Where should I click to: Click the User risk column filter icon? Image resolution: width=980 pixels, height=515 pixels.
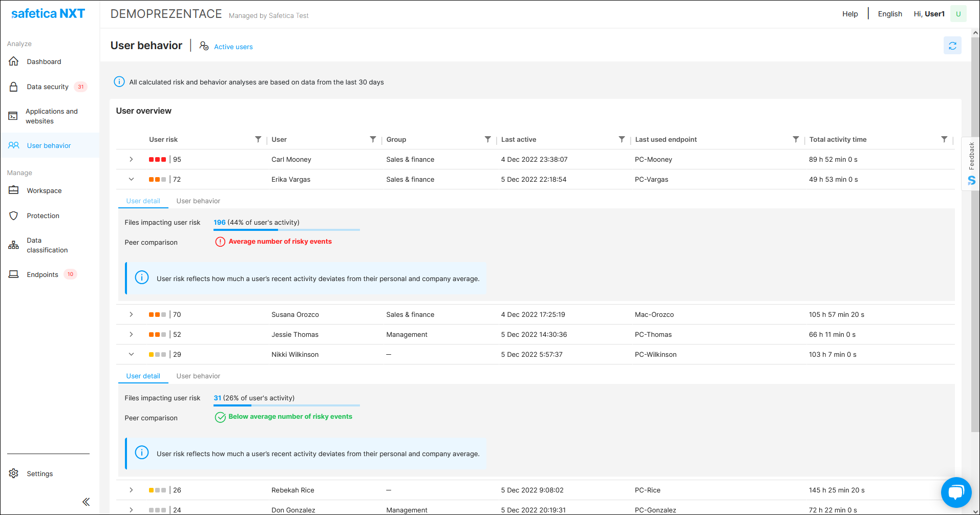pos(258,139)
